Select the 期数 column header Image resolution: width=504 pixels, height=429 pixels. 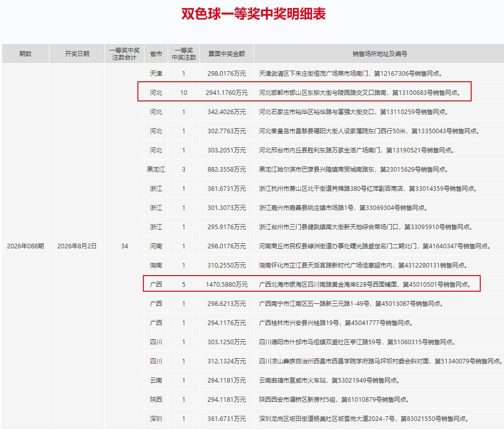pyautogui.click(x=25, y=53)
